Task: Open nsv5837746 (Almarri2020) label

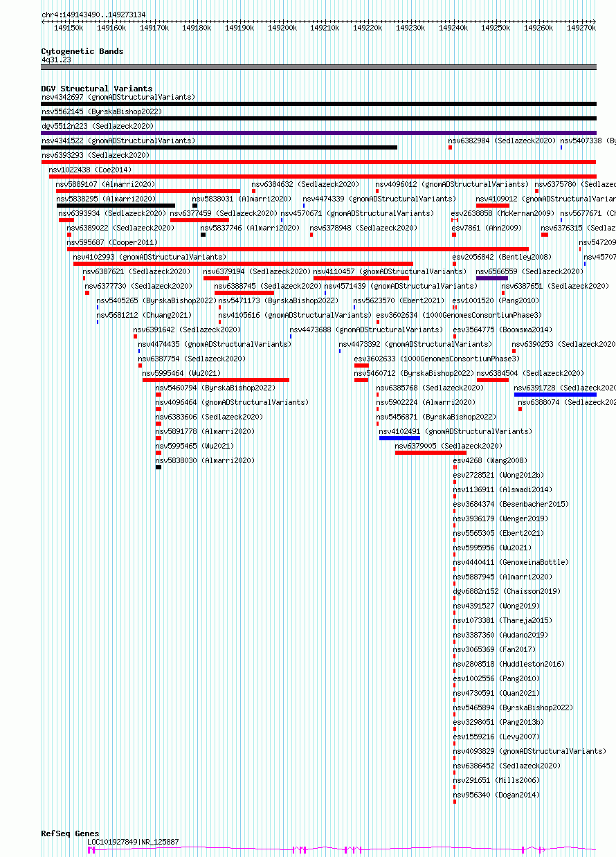Action: coord(250,228)
